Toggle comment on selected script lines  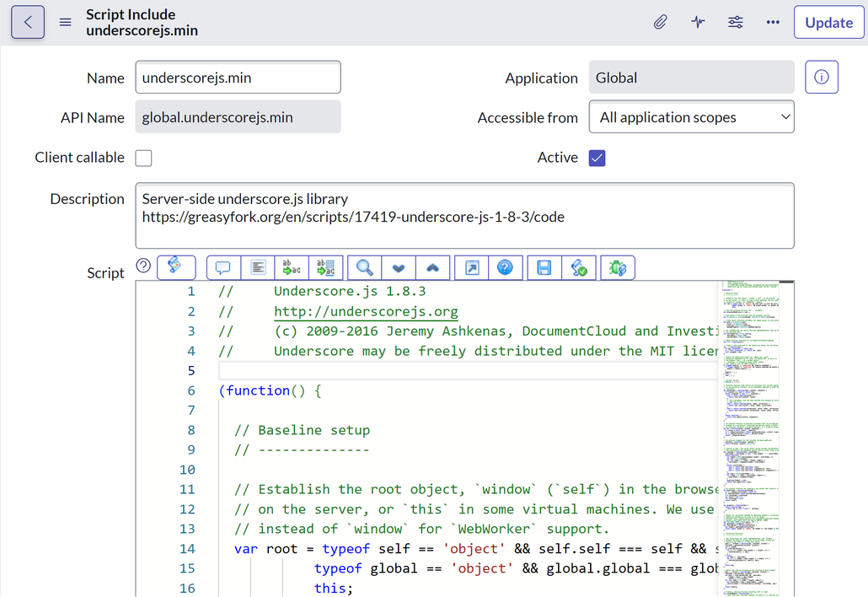click(223, 268)
